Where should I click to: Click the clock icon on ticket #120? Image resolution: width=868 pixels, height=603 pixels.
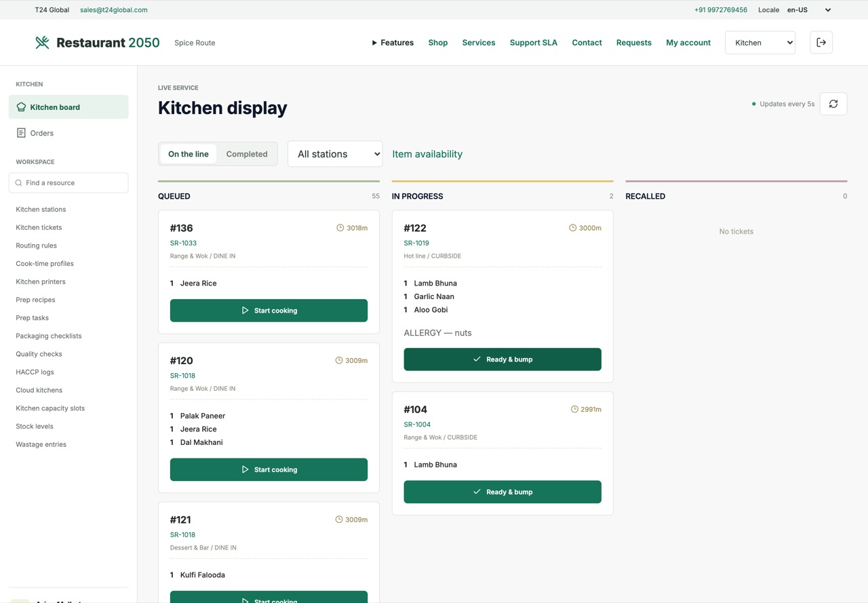[x=339, y=360]
